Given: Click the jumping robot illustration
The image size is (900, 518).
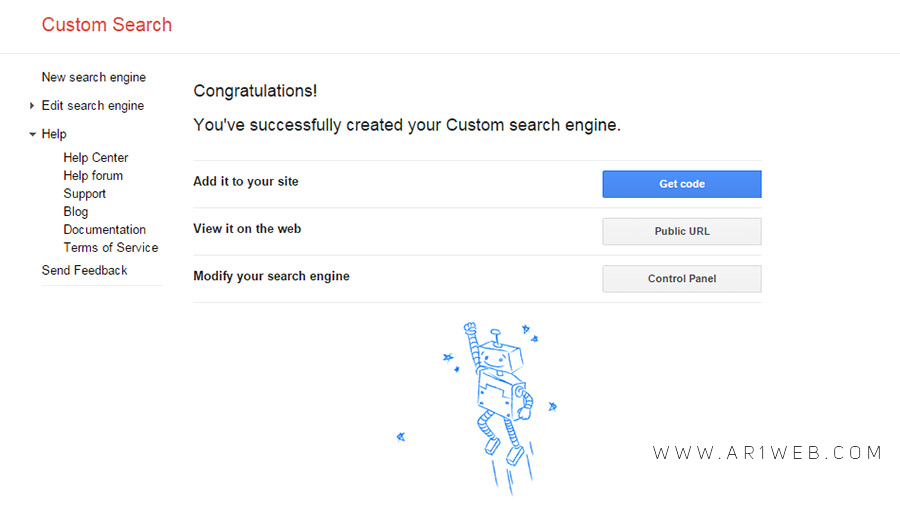Looking at the screenshot, I should (x=499, y=407).
